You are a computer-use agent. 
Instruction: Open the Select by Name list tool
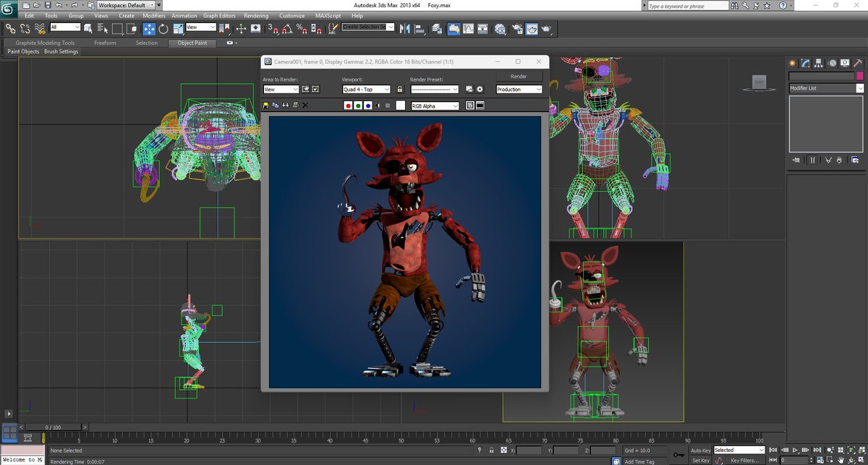pyautogui.click(x=103, y=28)
